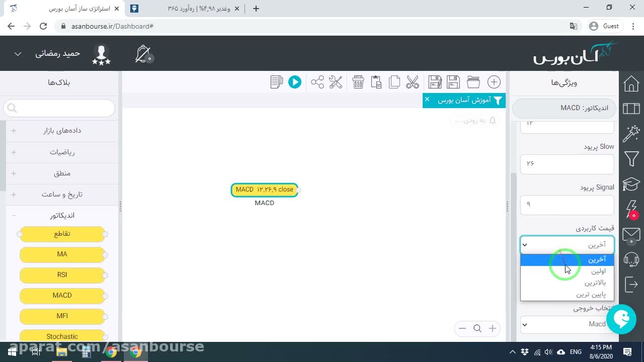Image resolution: width=644 pixels, height=362 pixels.
Task: Click the share icon in toolbar
Action: pos(317,82)
